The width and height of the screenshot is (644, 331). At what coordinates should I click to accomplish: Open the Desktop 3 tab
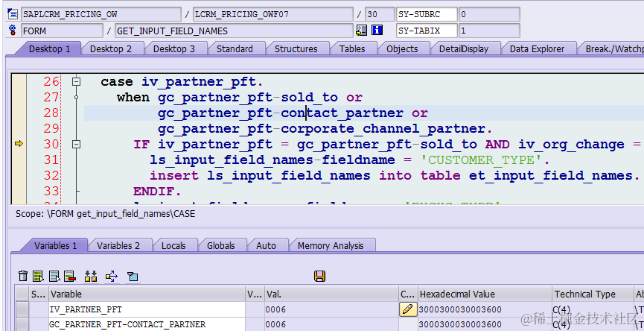pos(173,49)
